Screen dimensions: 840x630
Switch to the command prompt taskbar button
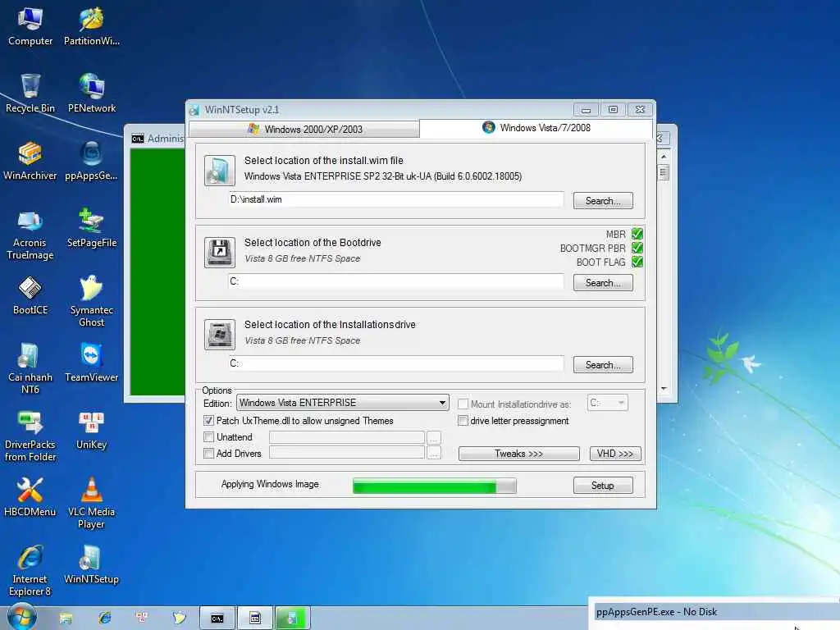click(217, 619)
